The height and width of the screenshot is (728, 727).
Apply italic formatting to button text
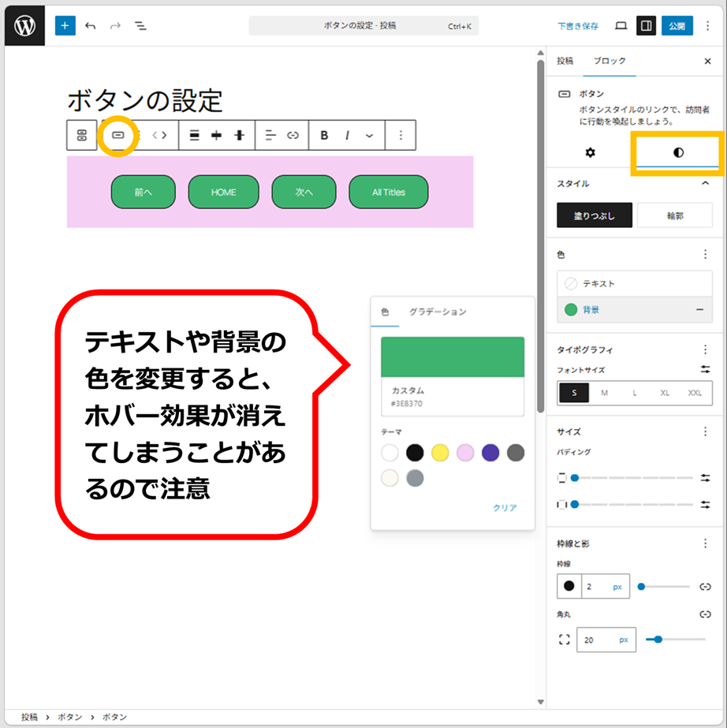(347, 135)
